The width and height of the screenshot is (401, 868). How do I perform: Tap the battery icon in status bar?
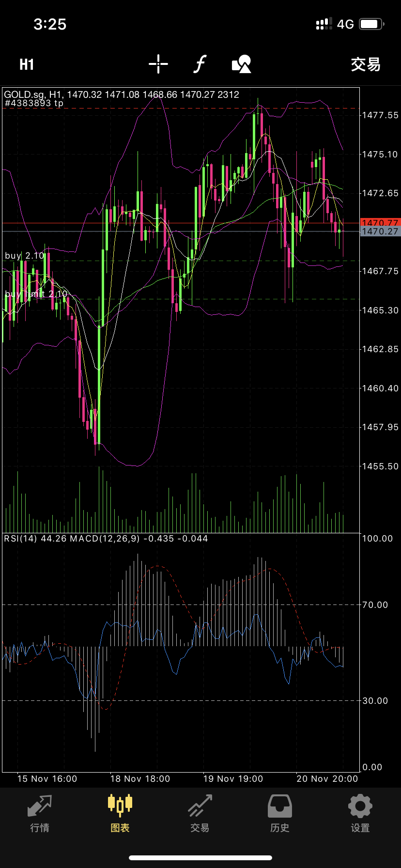click(372, 24)
